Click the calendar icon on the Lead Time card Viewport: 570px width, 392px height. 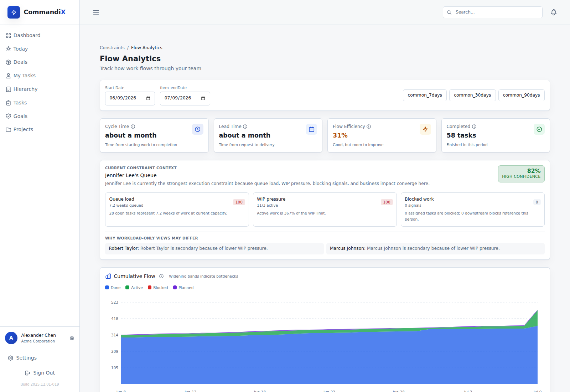coord(311,129)
